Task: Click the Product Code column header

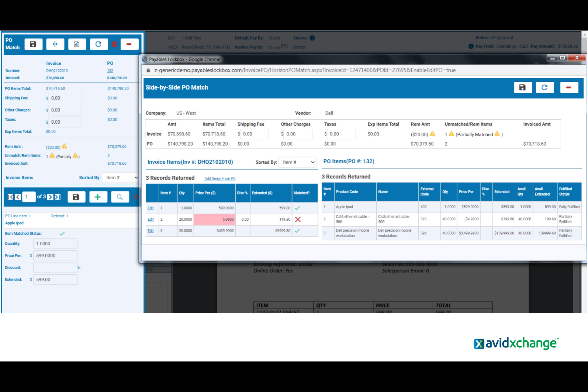Action: click(x=355, y=192)
